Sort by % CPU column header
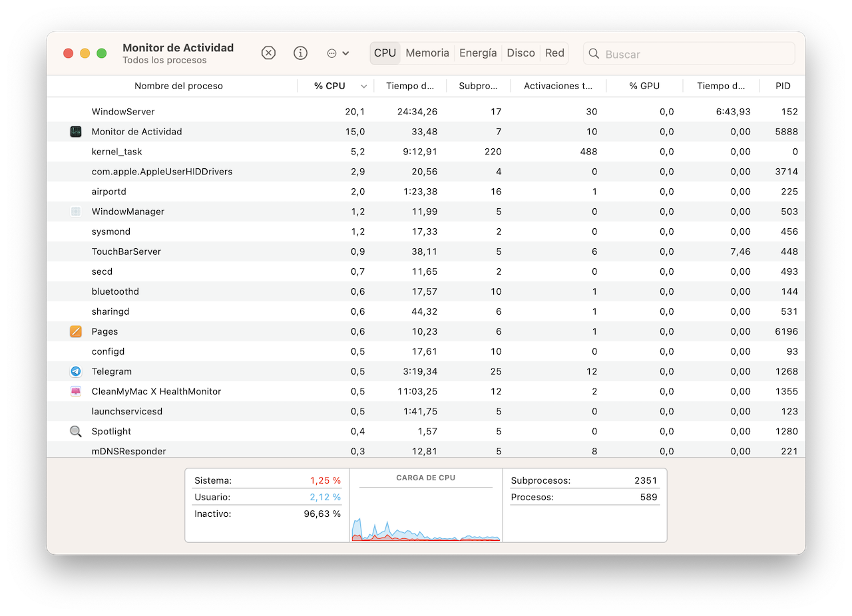Screen dimensions: 852x616 [x=329, y=86]
